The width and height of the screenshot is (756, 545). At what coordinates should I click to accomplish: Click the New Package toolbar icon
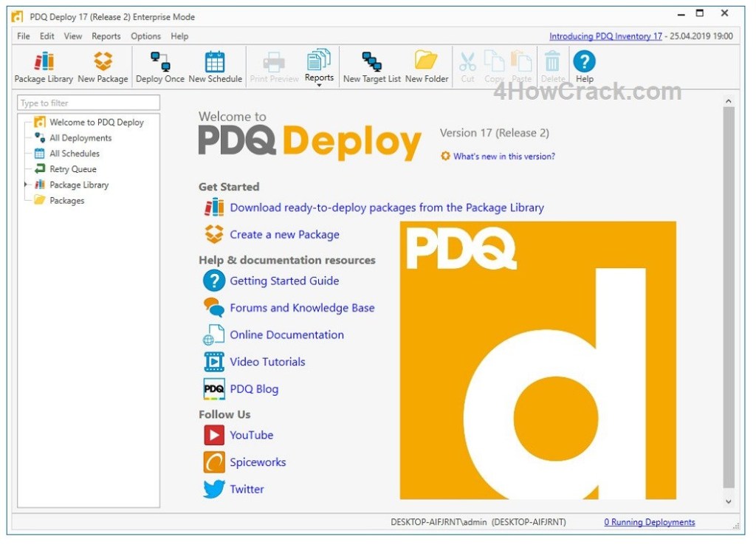tap(103, 67)
